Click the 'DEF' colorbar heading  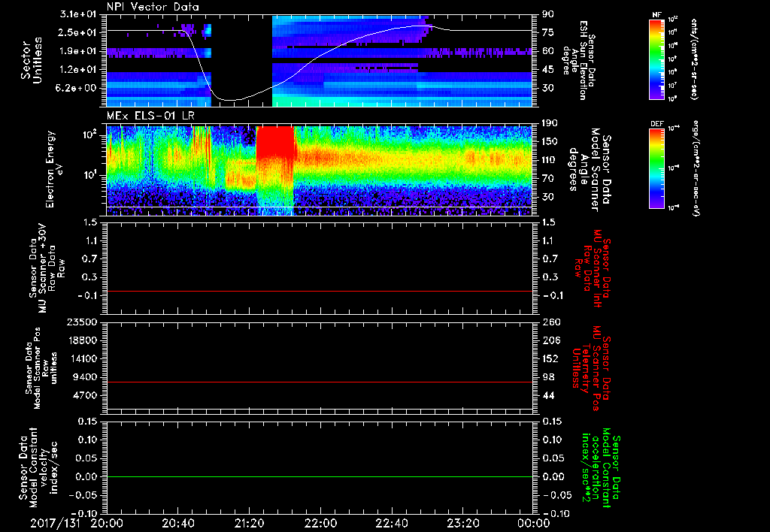coord(656,124)
